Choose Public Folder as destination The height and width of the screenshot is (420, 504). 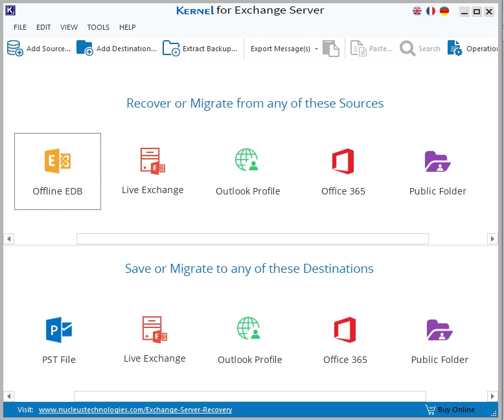tap(439, 342)
